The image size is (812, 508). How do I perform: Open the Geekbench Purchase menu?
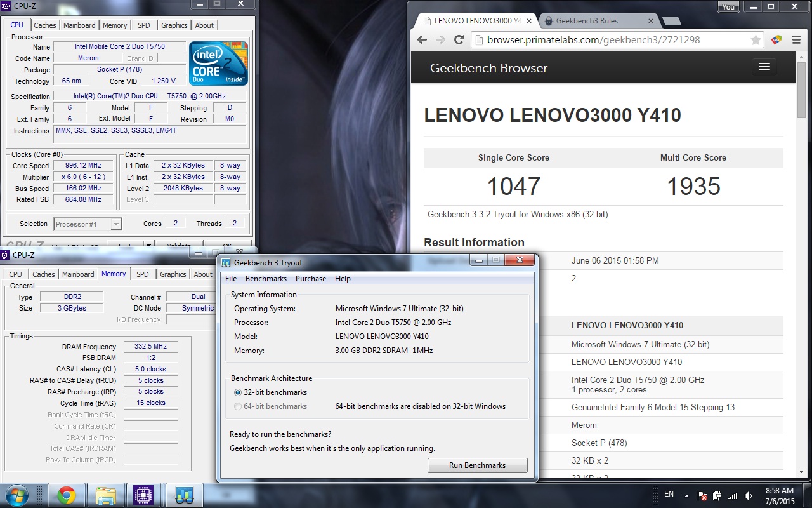pos(311,279)
